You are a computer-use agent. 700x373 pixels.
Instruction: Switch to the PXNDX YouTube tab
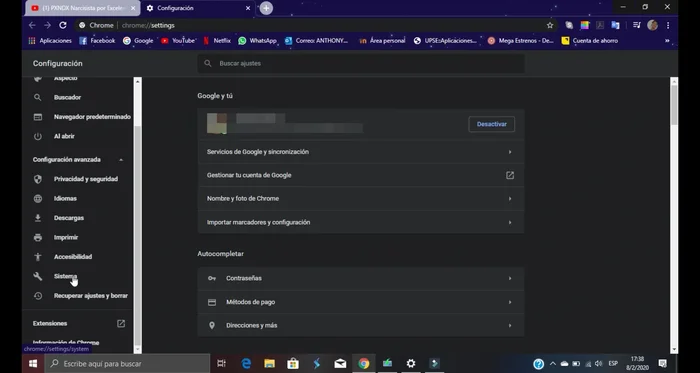(x=83, y=8)
